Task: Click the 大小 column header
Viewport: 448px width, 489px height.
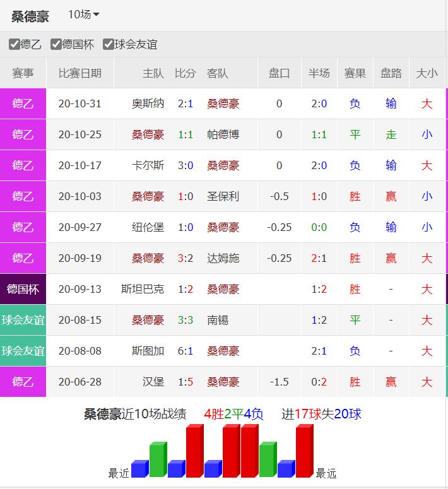Action: pos(427,73)
